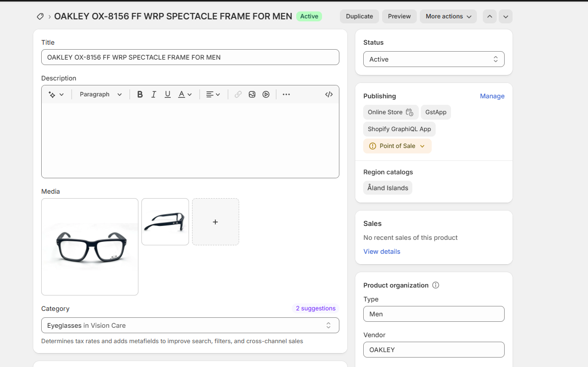588x367 pixels.
Task: Click the Duplicate button
Action: (x=359, y=16)
